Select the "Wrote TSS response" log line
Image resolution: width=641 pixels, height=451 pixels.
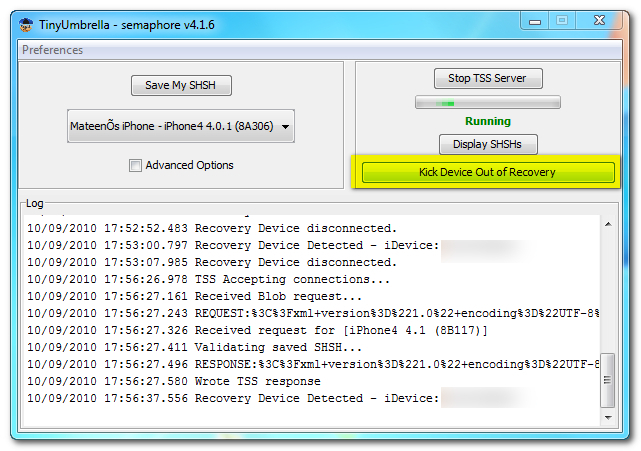(257, 381)
